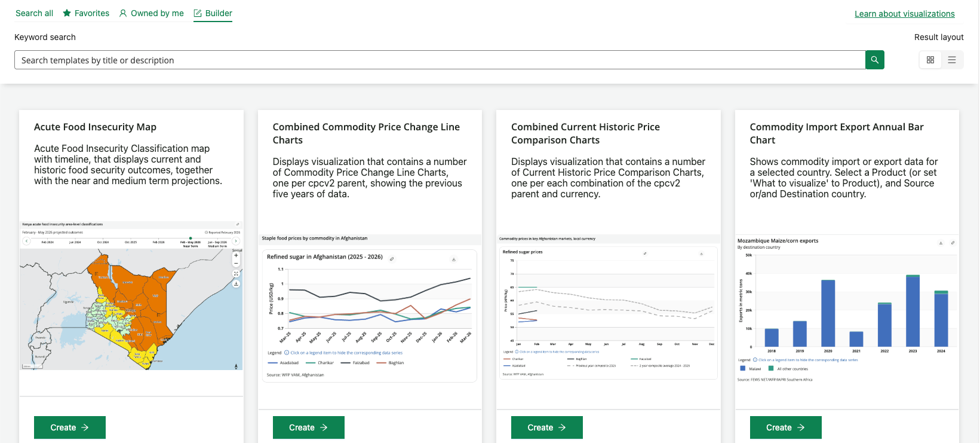Toggle Asadabad legend in Afghanistan sugar chart

tap(284, 362)
